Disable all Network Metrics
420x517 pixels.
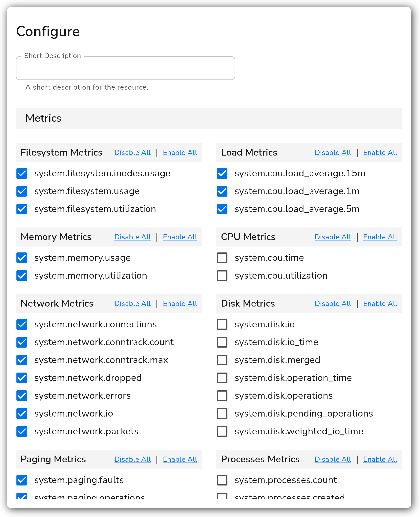click(133, 304)
